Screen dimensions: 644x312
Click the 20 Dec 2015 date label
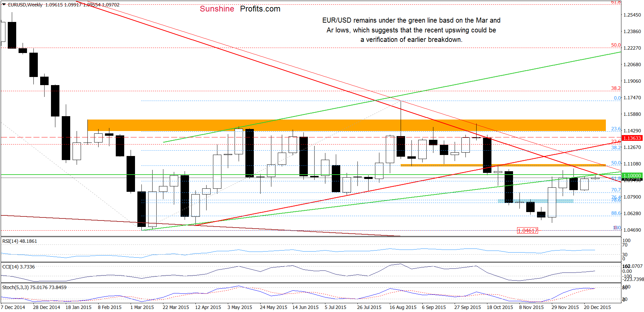click(597, 307)
